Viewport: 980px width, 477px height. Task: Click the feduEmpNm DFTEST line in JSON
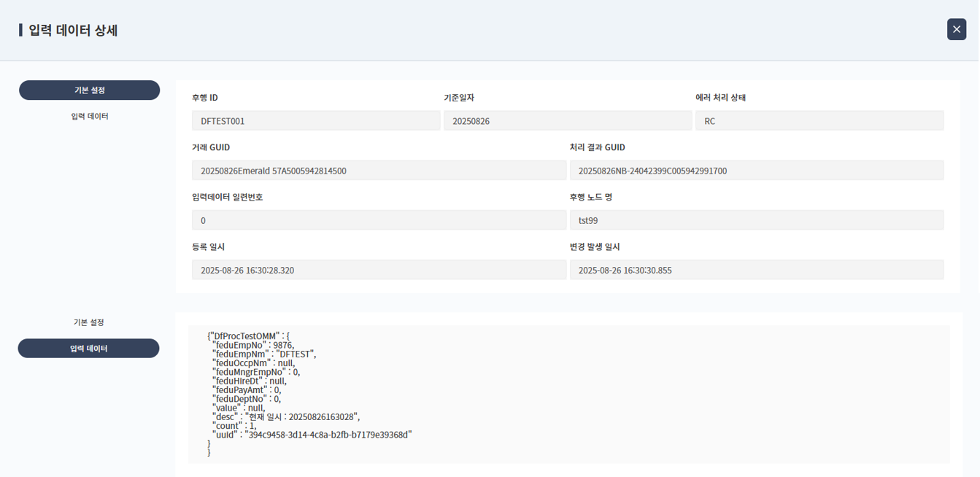264,354
